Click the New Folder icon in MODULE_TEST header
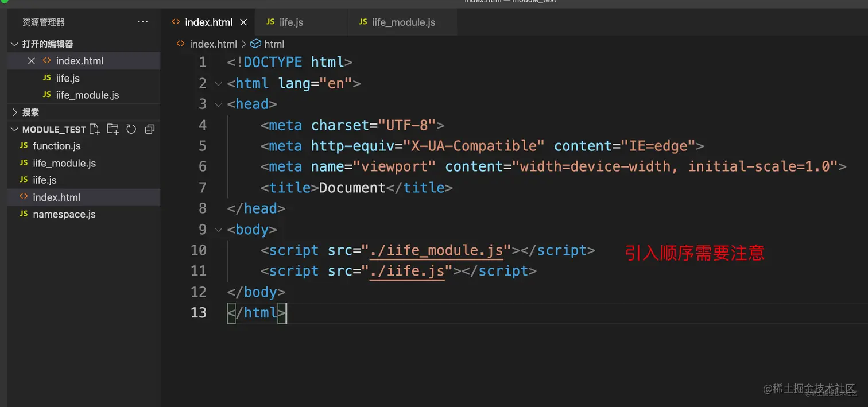This screenshot has height=407, width=868. [x=113, y=129]
